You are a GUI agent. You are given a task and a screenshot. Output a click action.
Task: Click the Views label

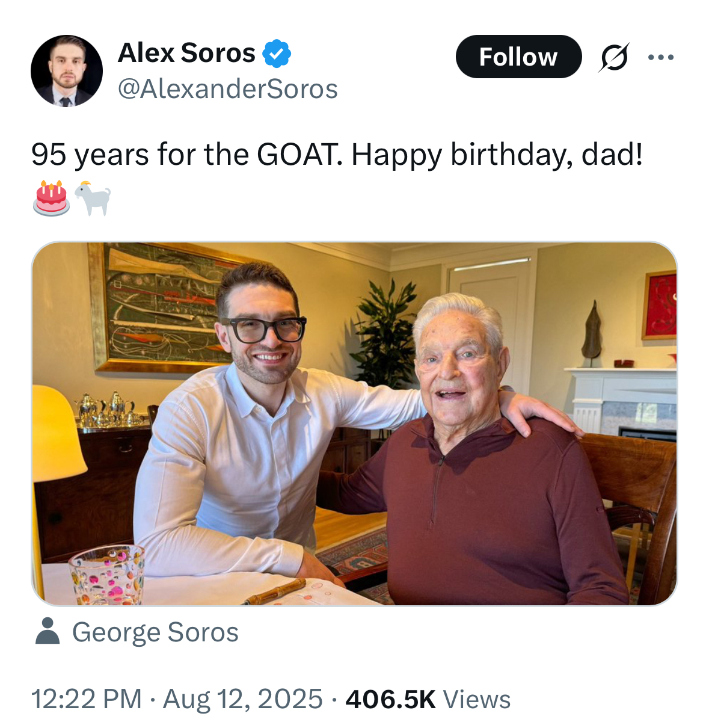[x=477, y=700]
